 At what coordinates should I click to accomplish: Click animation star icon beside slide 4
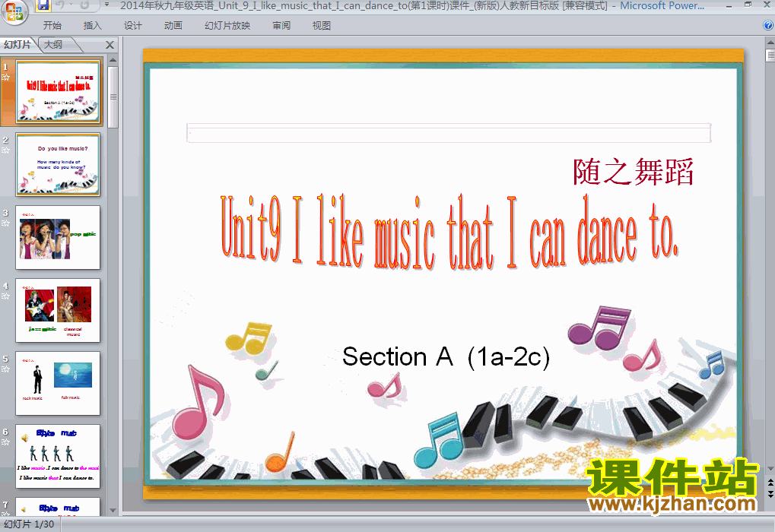[x=5, y=296]
